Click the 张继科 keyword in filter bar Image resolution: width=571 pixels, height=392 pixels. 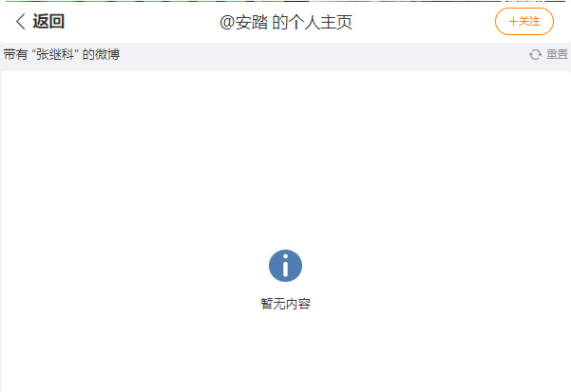click(55, 54)
